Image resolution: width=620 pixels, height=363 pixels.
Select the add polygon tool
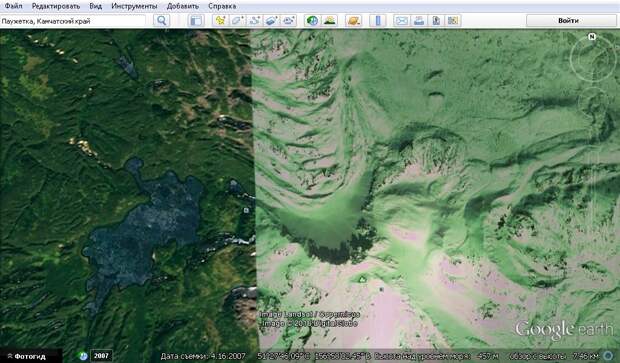pos(237,21)
